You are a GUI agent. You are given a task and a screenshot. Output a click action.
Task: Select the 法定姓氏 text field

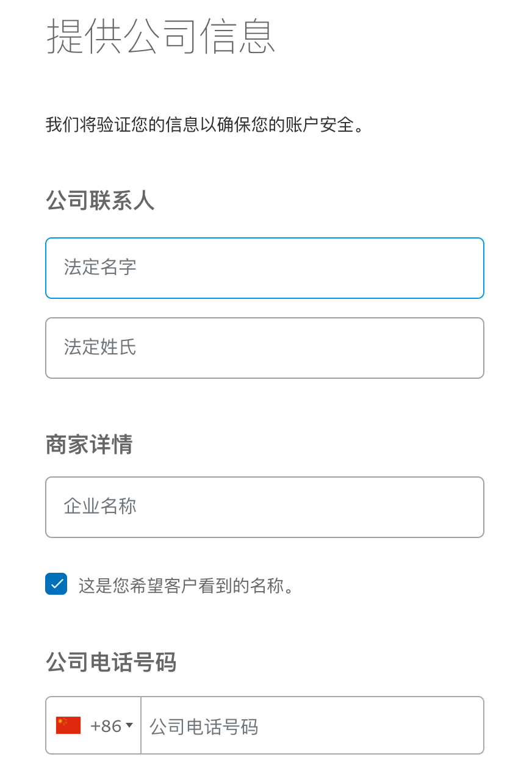pos(264,348)
